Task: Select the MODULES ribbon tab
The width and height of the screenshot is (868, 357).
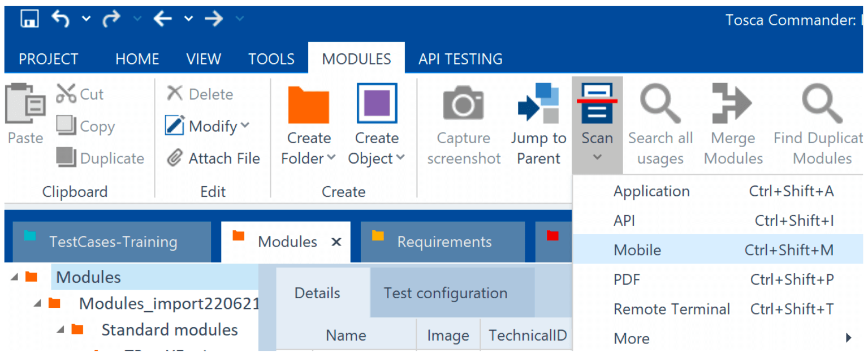Action: [x=357, y=59]
